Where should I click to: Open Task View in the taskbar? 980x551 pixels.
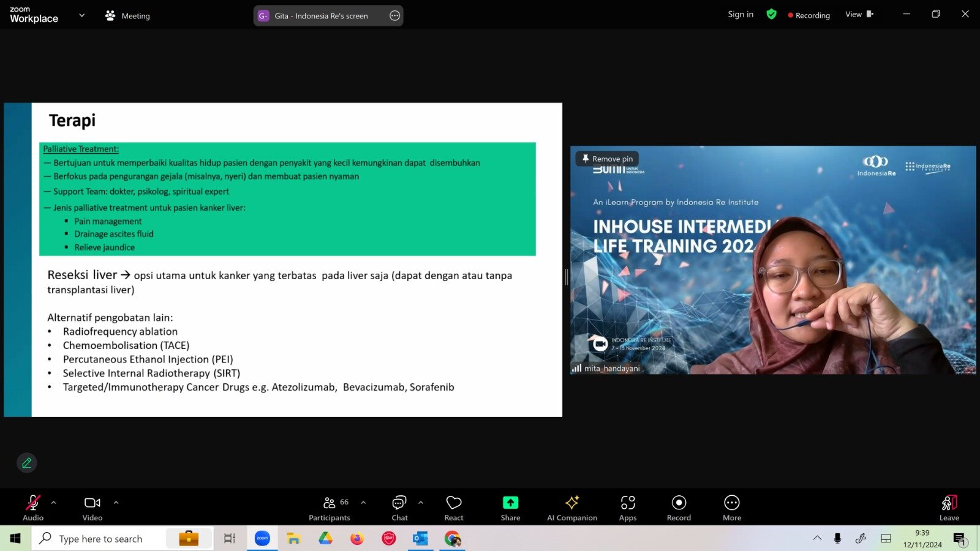(x=230, y=539)
